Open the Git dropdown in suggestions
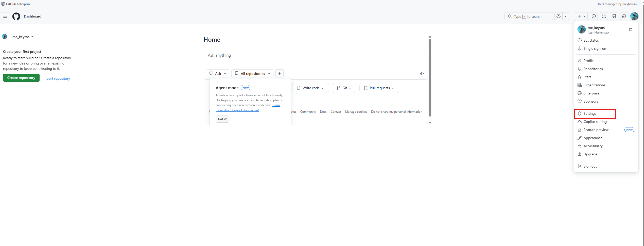 pos(344,88)
